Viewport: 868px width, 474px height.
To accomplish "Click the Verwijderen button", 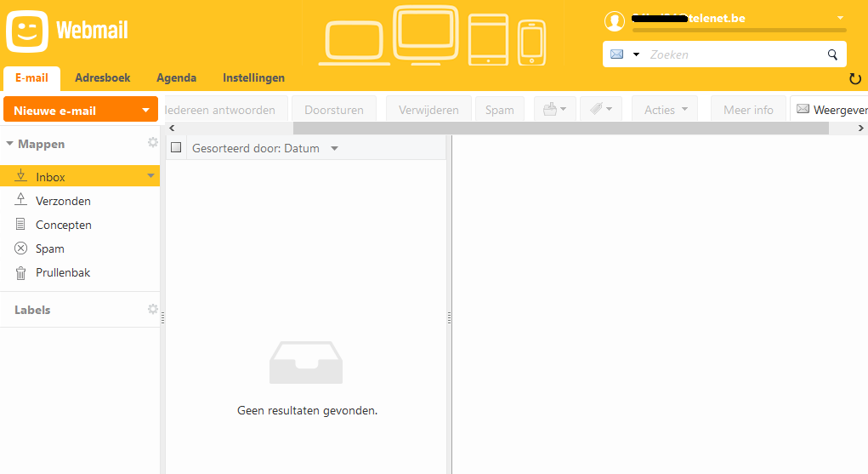I will click(x=428, y=109).
